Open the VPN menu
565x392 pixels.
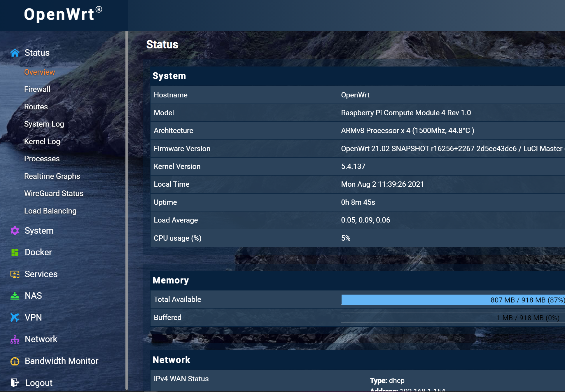pos(33,317)
